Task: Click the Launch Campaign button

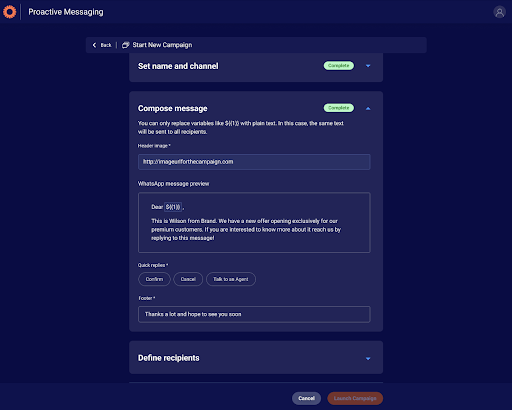Action: [355, 398]
